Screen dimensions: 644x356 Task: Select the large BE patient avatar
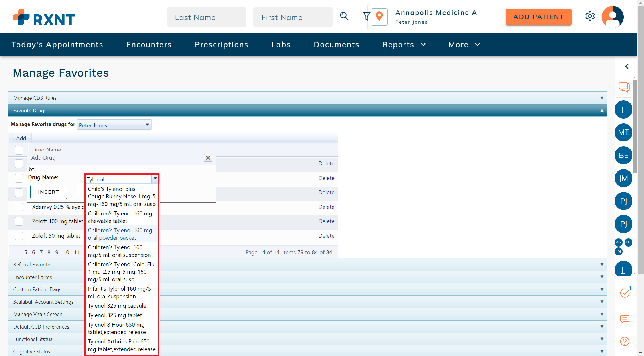tap(623, 155)
